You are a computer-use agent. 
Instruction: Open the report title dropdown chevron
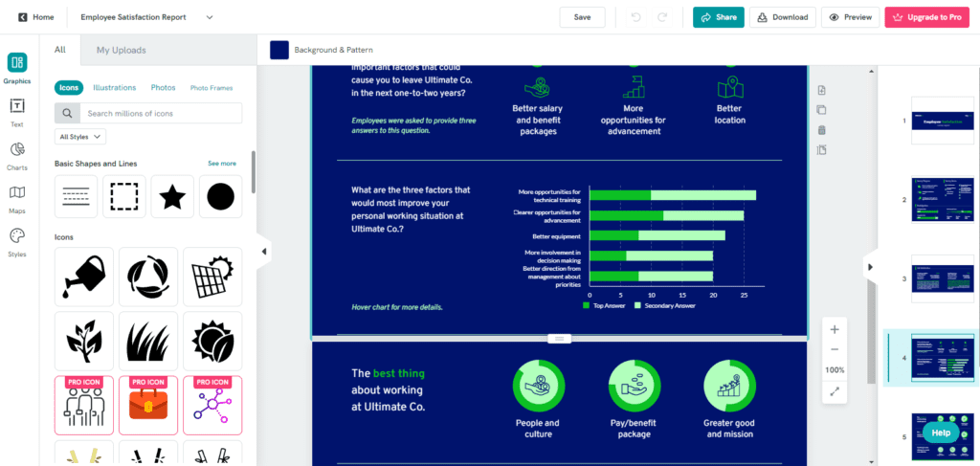coord(210,17)
